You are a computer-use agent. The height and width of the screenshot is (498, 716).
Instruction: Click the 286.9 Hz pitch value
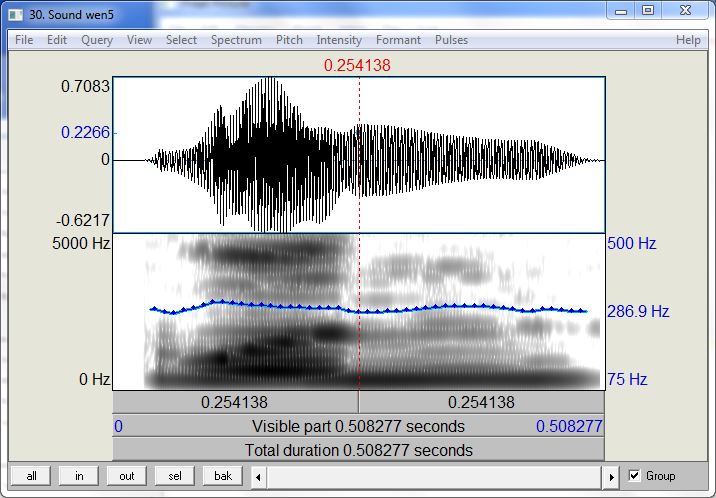click(638, 311)
